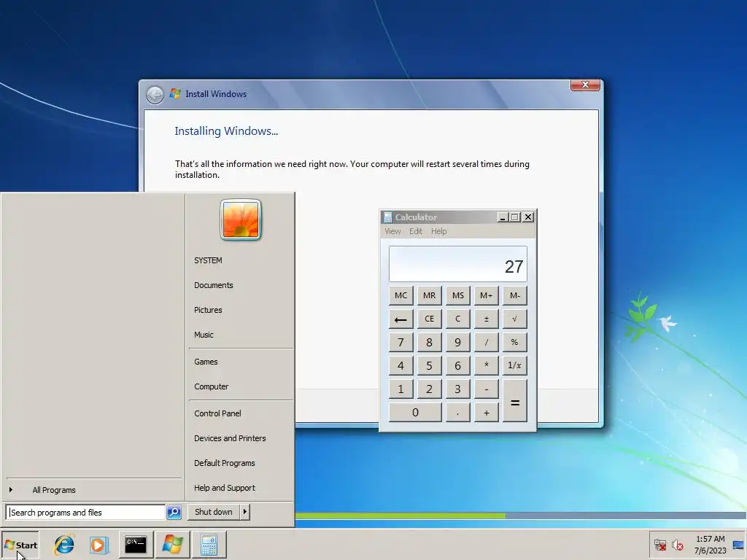Click the Show desktop icon in tray
The width and height of the screenshot is (747, 560).
(x=738, y=545)
